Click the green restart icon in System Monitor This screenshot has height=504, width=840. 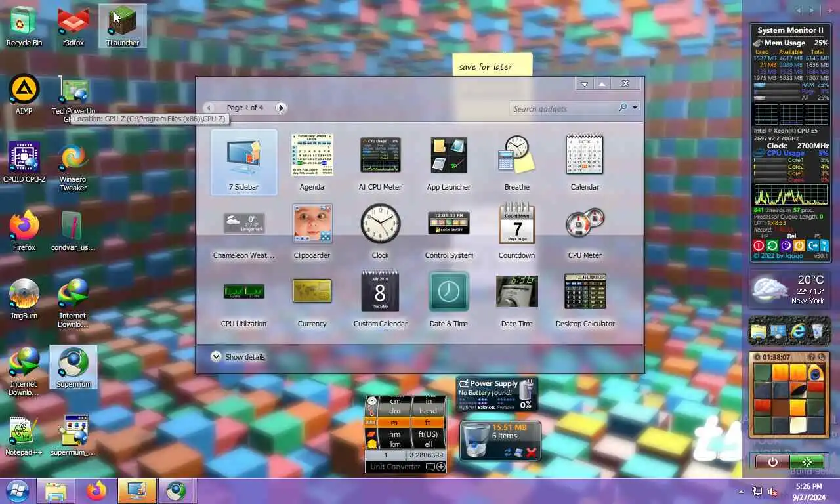click(x=772, y=245)
